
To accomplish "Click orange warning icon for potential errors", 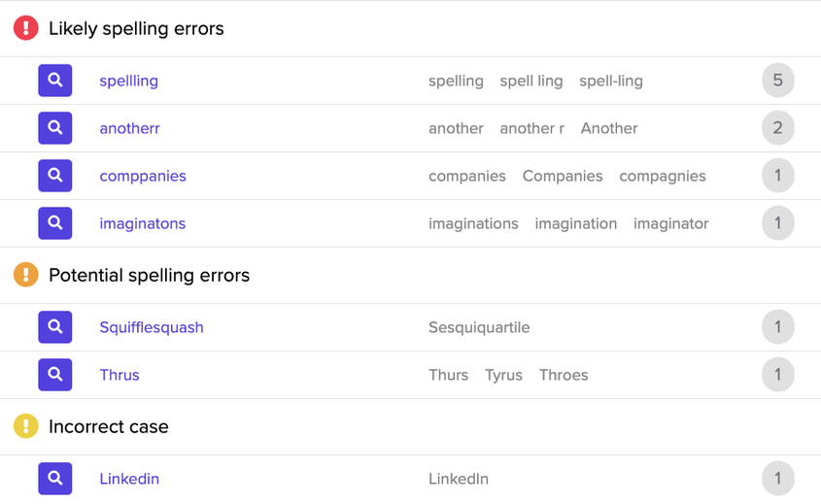I will tap(25, 275).
